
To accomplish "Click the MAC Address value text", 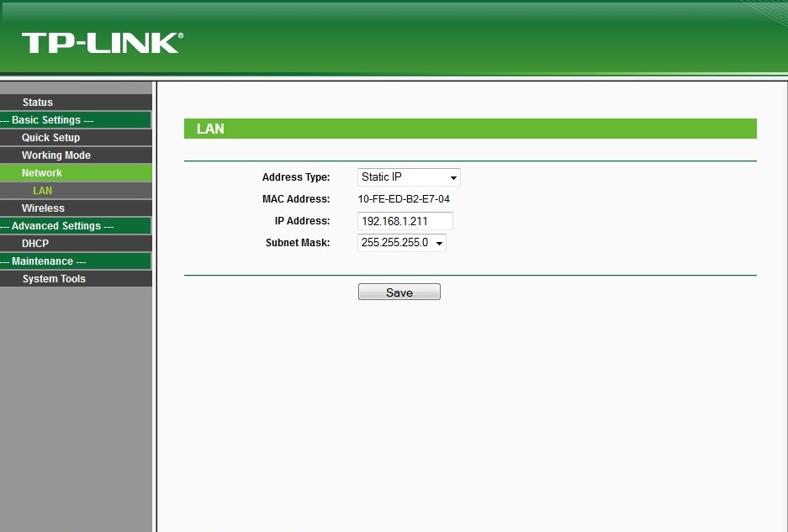I will click(x=404, y=199).
